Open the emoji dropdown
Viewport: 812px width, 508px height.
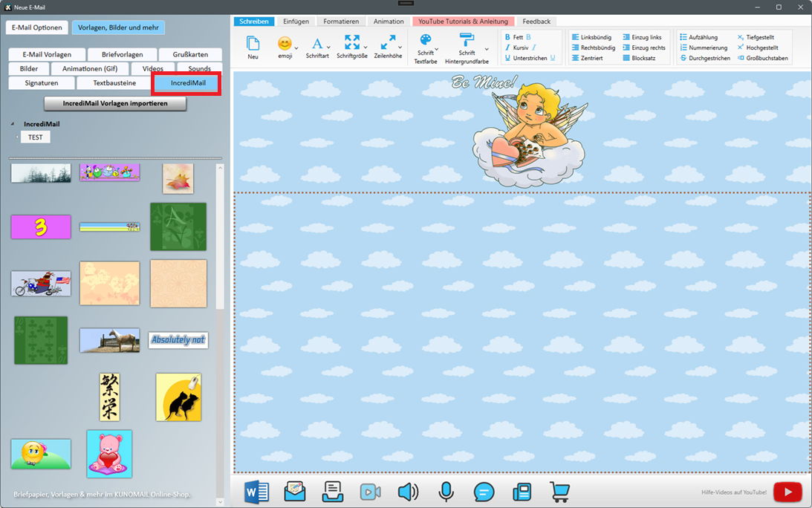(x=285, y=47)
